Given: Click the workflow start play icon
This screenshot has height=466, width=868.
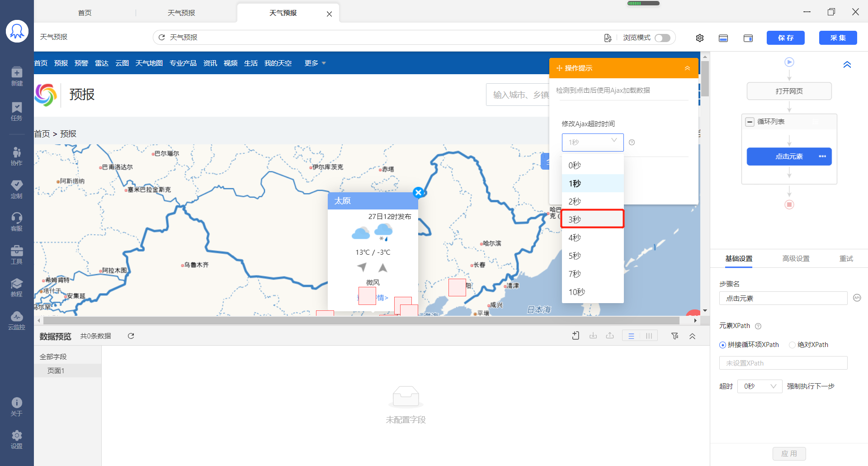Looking at the screenshot, I should 789,62.
